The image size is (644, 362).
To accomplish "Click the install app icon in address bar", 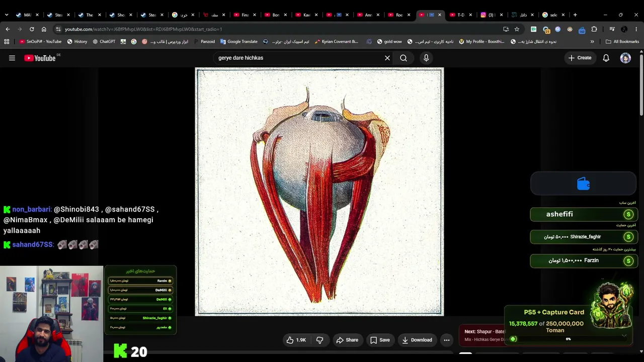I will click(506, 29).
